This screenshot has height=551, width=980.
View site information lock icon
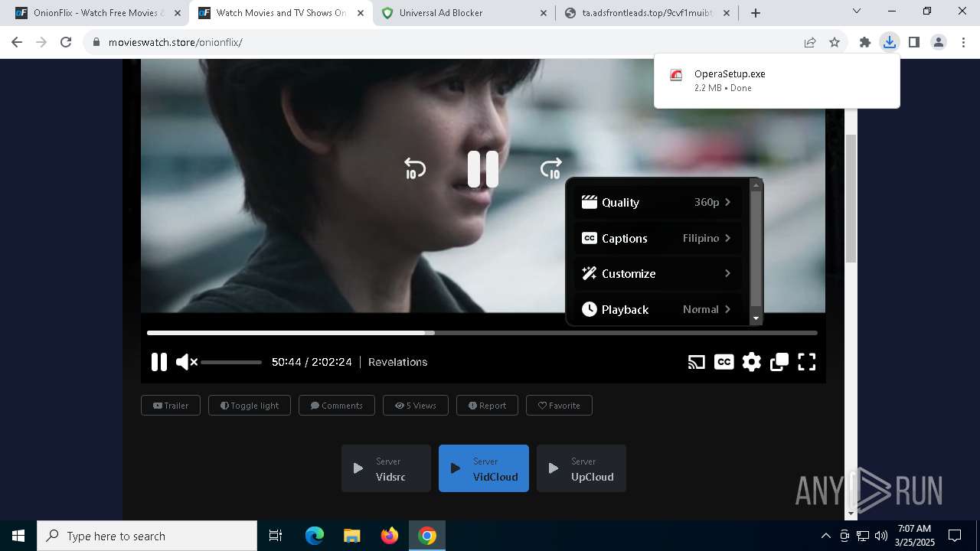coord(96,42)
